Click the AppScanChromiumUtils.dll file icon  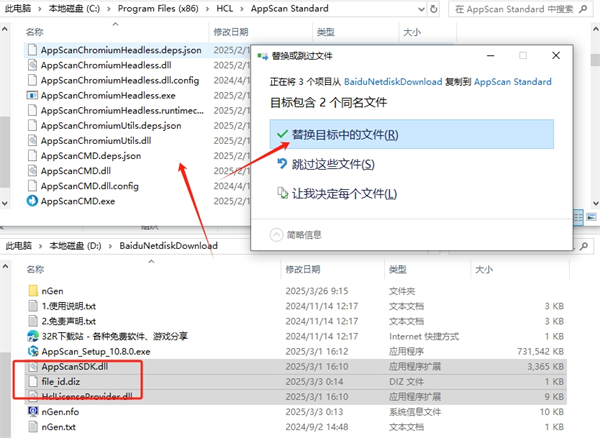33,140
